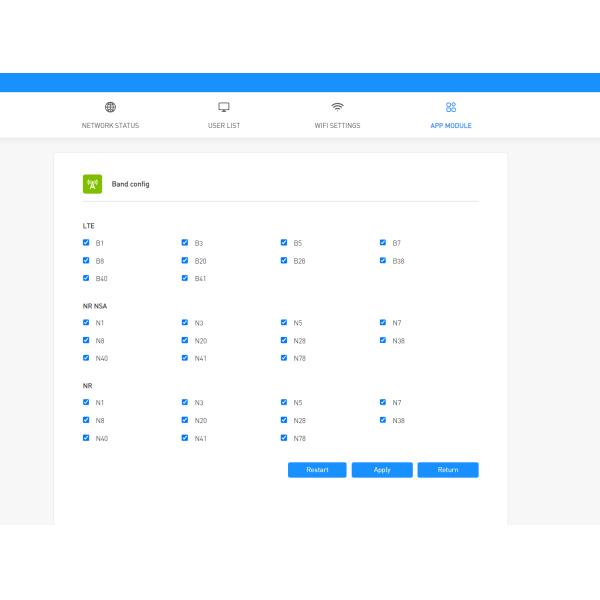Open the NETWORK STATUS tab
This screenshot has width=600, height=600.
tap(110, 126)
